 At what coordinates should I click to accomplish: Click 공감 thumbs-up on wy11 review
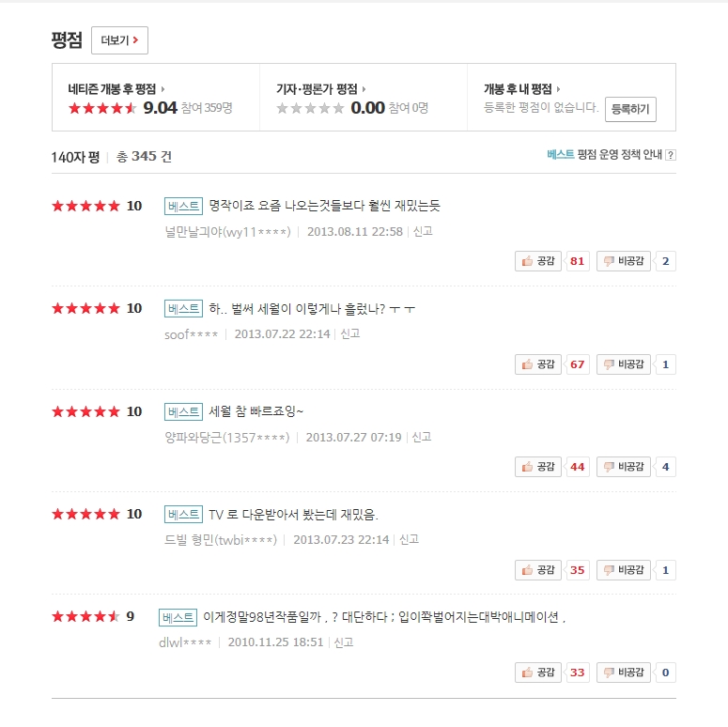tap(538, 261)
